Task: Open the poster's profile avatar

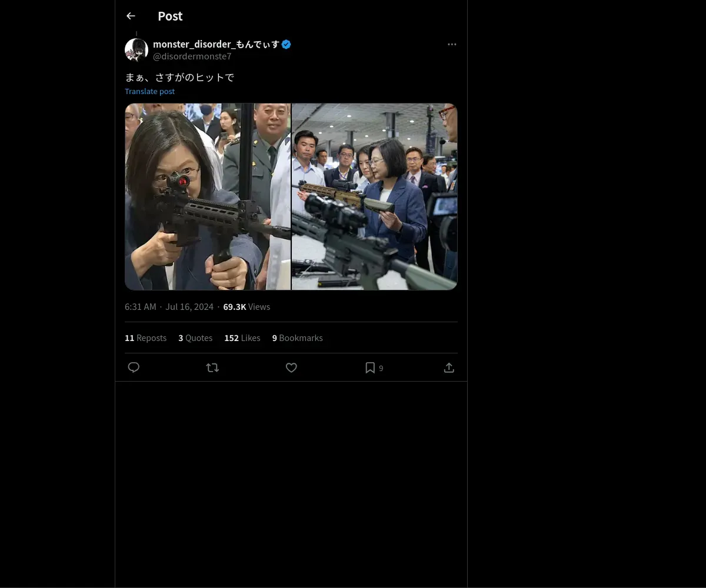Action: coord(136,50)
